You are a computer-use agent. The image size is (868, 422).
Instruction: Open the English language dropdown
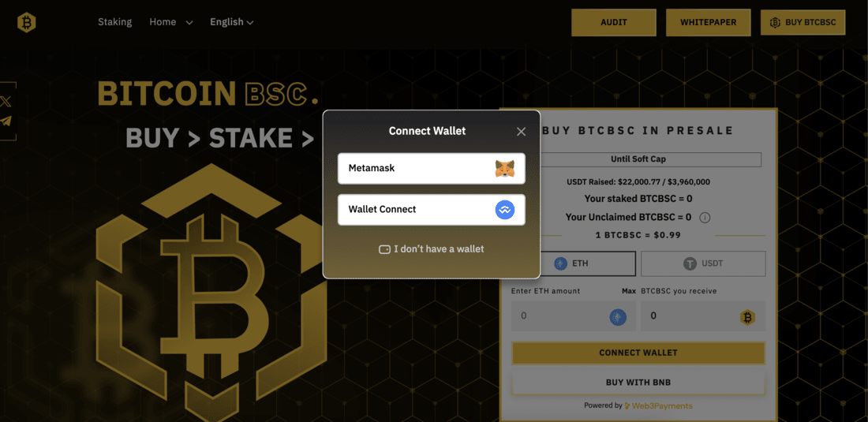231,22
